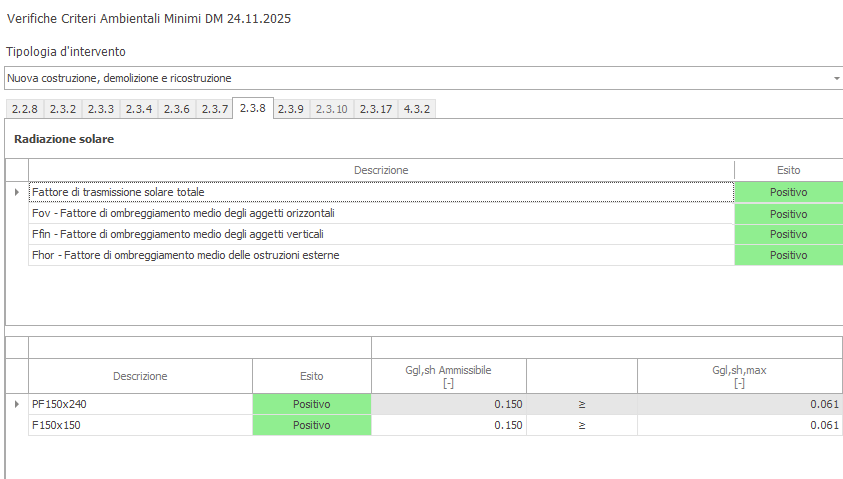
Task: Open the Tipologia d'intervento dropdown
Action: coord(836,78)
